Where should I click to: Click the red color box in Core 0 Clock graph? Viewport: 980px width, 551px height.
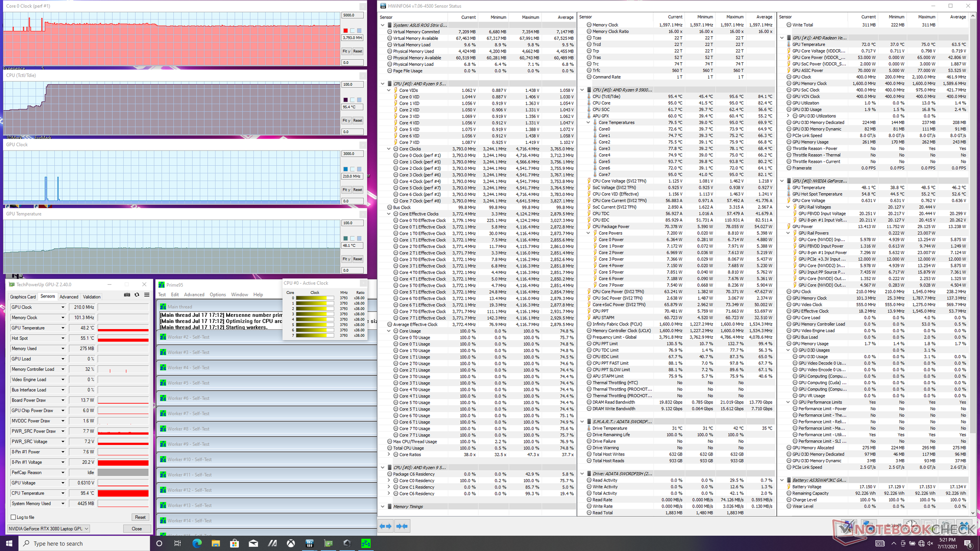pyautogui.click(x=346, y=31)
